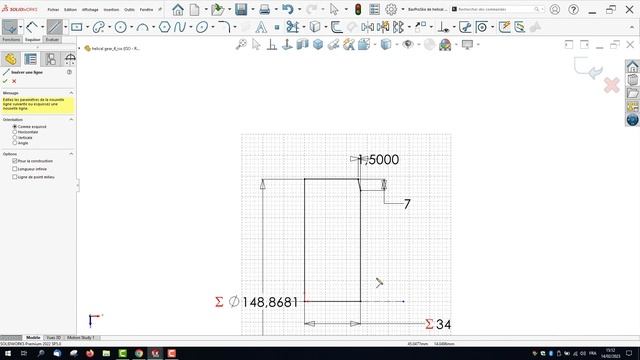This screenshot has width=640, height=360.
Task: Open the Outils menu
Action: [x=129, y=9]
